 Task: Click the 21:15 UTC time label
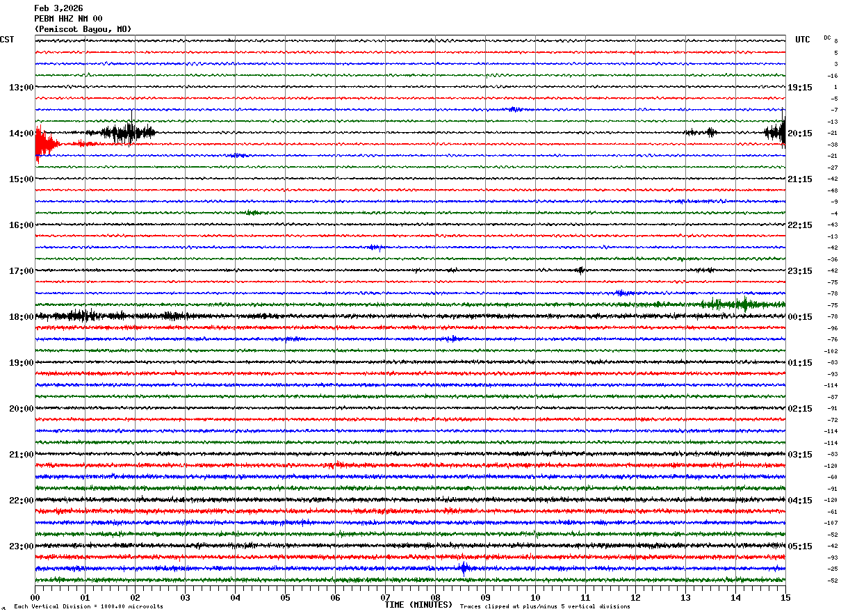[800, 179]
